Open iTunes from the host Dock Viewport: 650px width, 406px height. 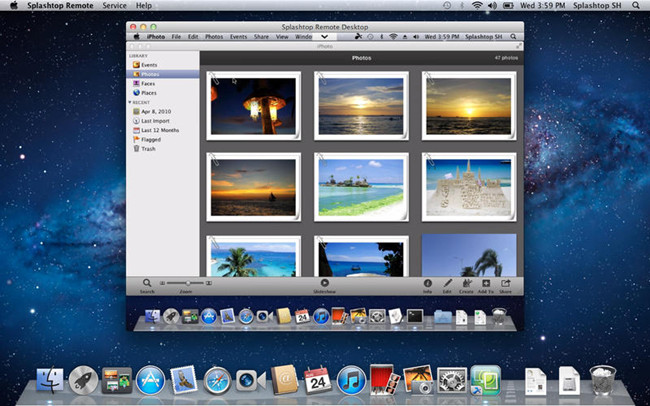click(x=351, y=380)
